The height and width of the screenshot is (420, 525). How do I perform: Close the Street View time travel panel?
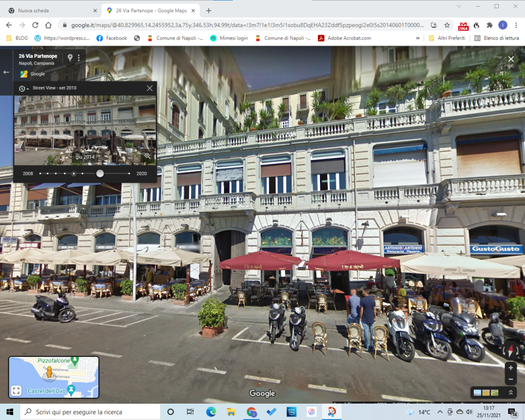pos(150,88)
